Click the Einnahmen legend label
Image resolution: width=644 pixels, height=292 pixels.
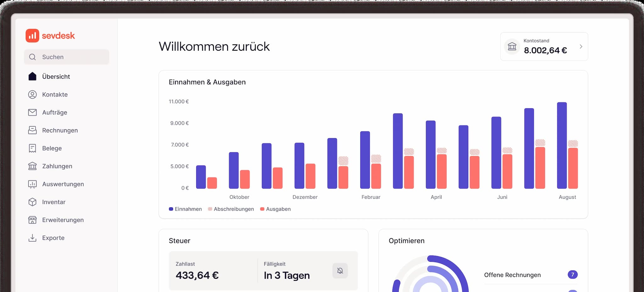(188, 209)
